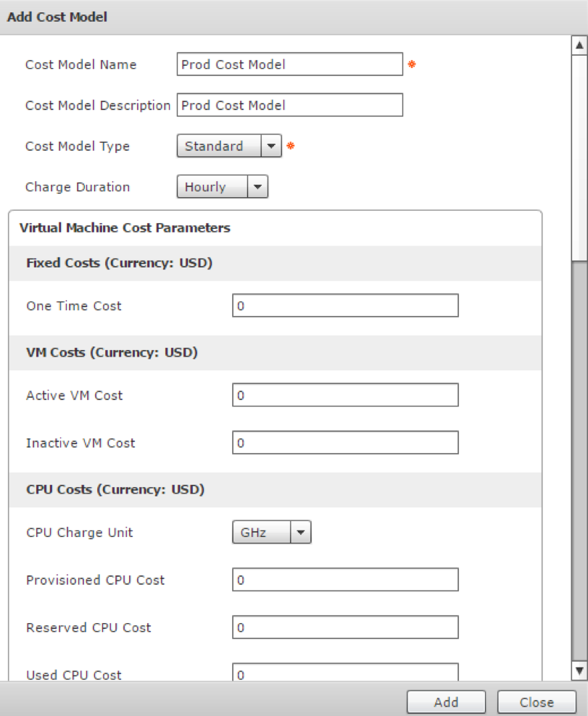
Task: Click the scrollbar down arrow
Action: [x=579, y=670]
